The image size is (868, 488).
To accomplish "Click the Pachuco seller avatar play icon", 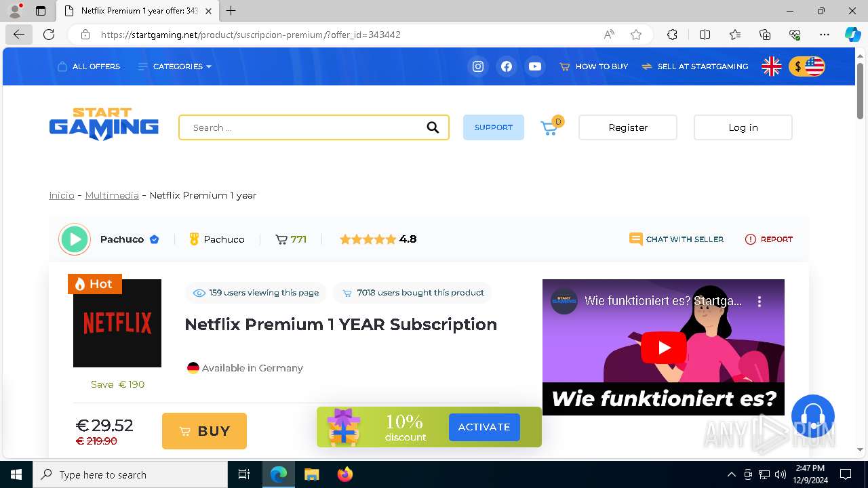I will (x=75, y=239).
